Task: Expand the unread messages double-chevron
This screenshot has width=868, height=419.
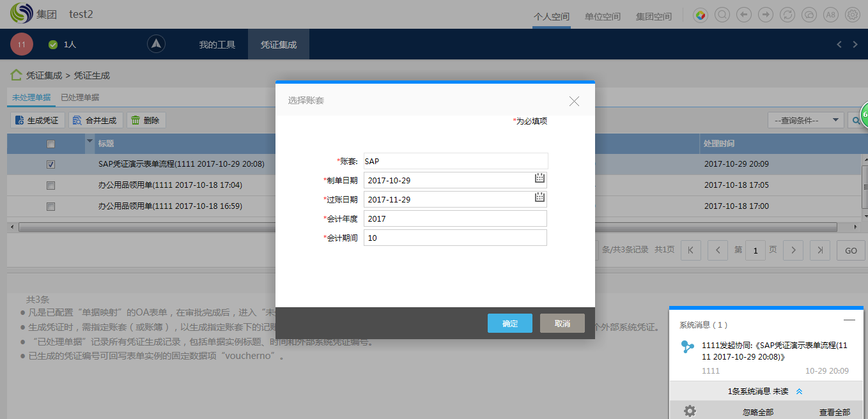Action: click(x=799, y=392)
